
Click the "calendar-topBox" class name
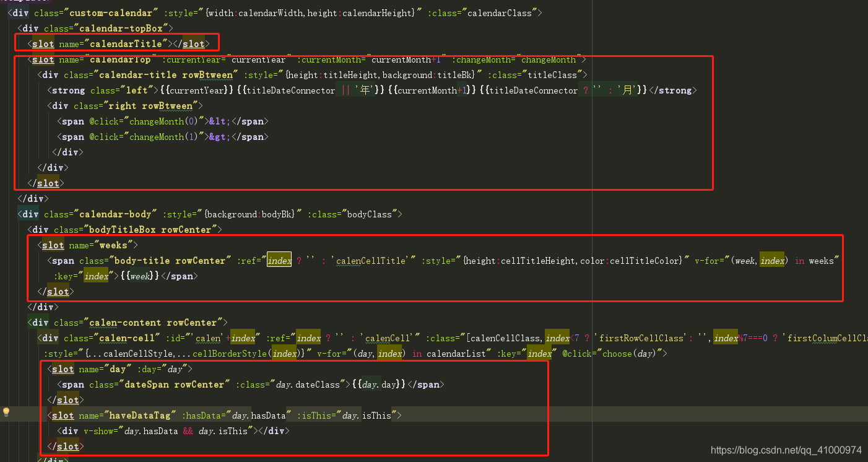tap(124, 28)
